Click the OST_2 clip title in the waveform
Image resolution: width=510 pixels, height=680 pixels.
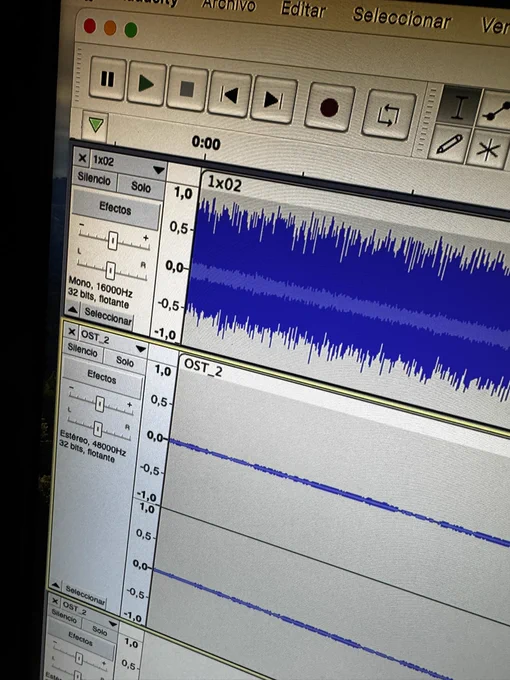click(203, 368)
